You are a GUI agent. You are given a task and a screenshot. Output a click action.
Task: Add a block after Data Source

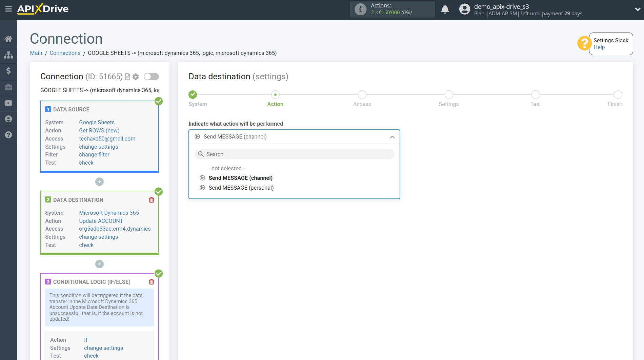coord(99,182)
